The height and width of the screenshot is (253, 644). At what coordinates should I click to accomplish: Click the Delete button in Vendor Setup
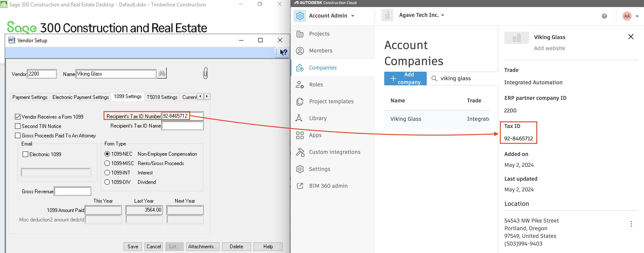tap(236, 246)
